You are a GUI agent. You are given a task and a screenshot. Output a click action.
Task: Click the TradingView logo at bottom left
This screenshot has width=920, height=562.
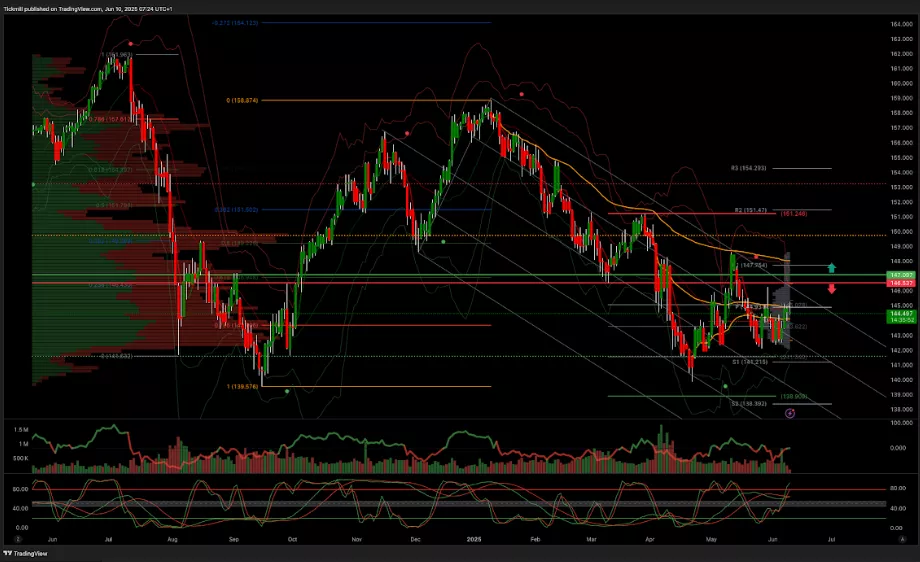29,553
